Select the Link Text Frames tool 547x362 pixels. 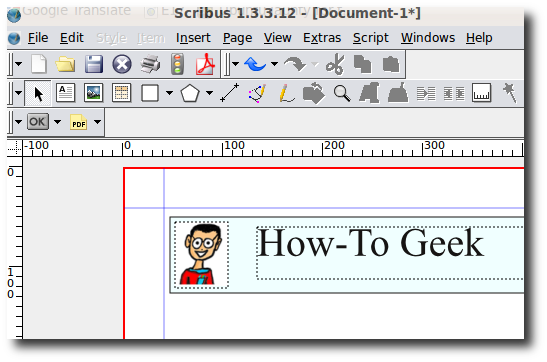[426, 93]
